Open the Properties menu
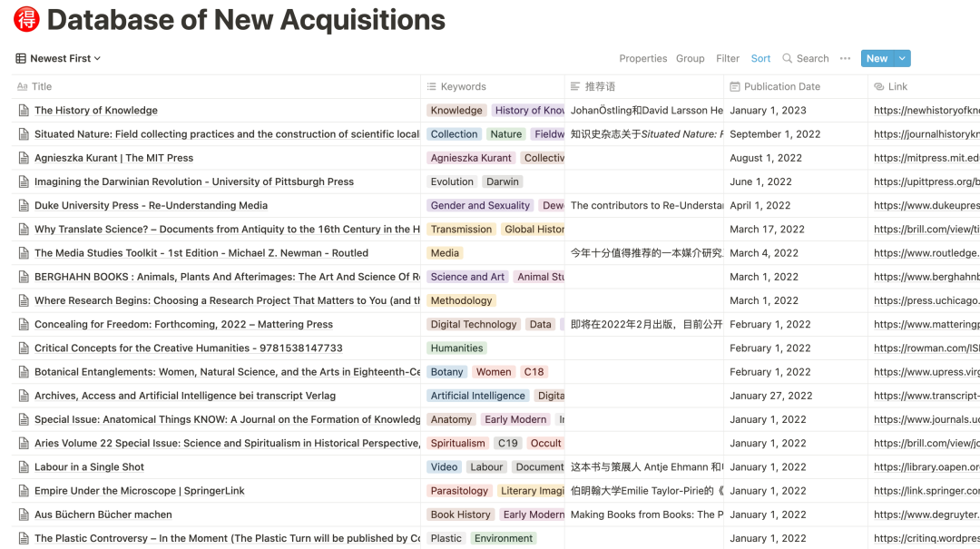This screenshot has width=980, height=549. click(643, 58)
